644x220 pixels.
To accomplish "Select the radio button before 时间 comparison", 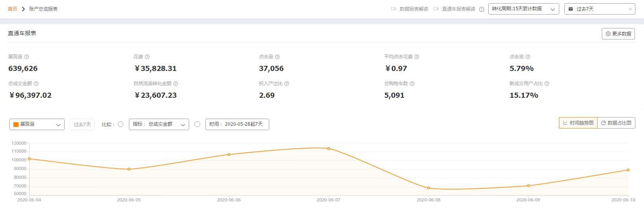I will pyautogui.click(x=197, y=124).
